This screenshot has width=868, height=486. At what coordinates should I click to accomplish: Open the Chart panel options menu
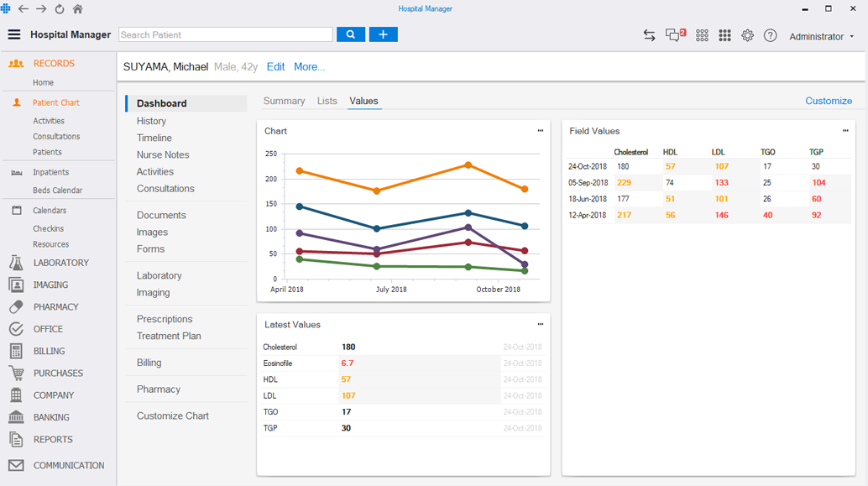pyautogui.click(x=541, y=131)
